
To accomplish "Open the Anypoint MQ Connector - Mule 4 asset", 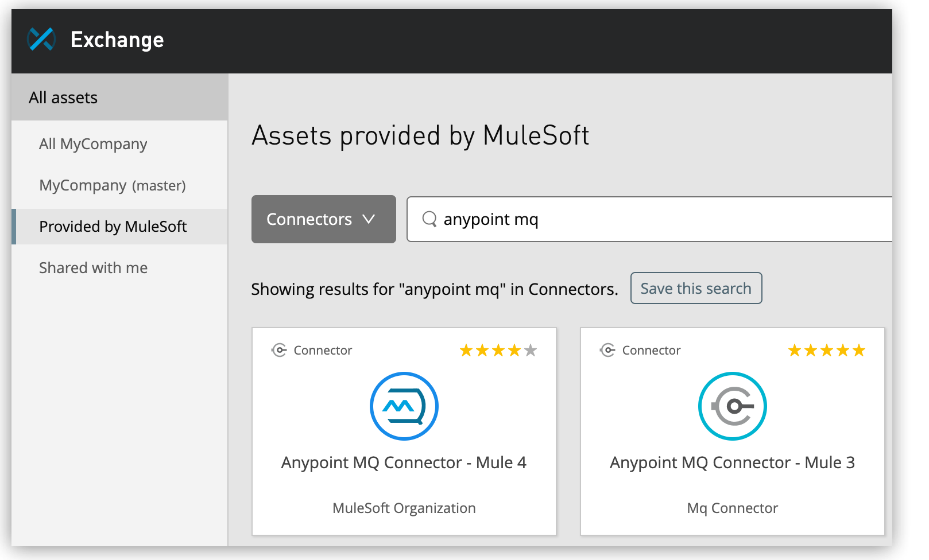I will coord(404,462).
